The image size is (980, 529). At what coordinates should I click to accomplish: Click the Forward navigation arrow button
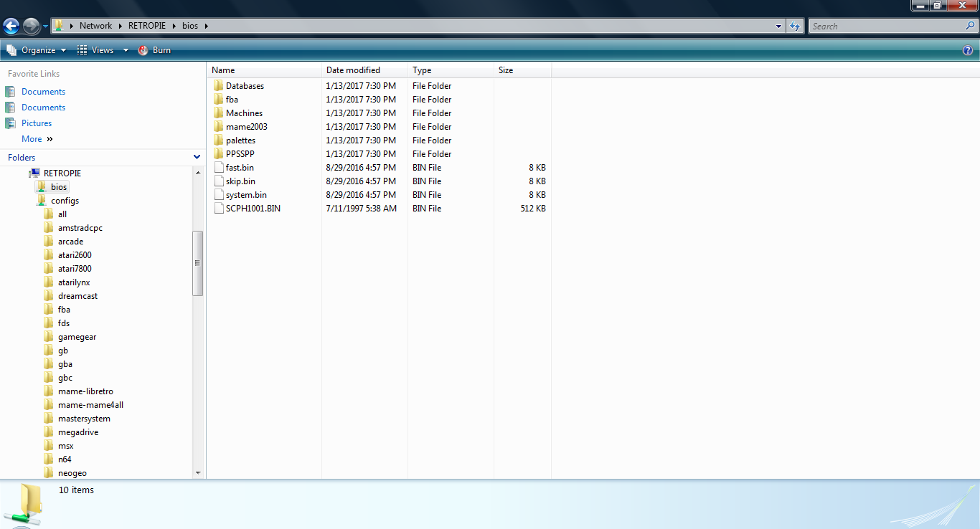(x=31, y=27)
